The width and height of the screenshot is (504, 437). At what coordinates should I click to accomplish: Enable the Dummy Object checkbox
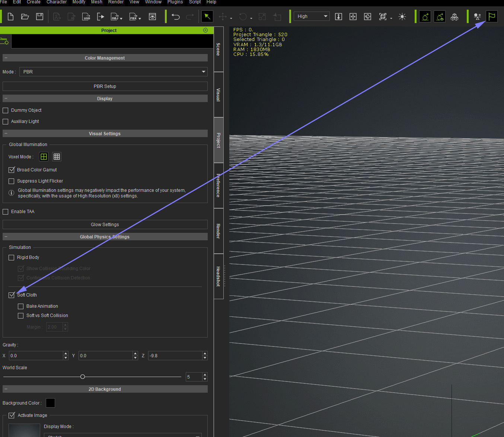click(6, 110)
